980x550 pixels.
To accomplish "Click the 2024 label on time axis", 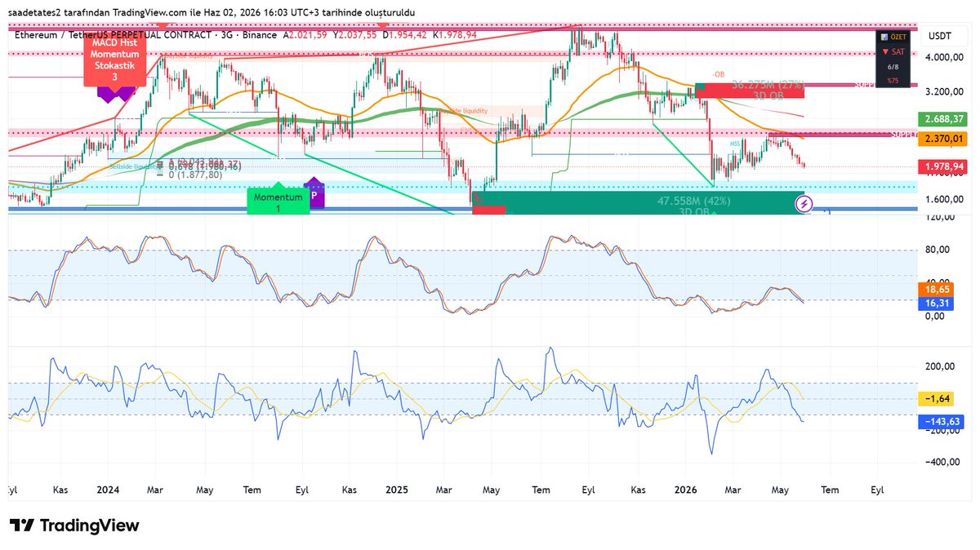I will [x=108, y=490].
